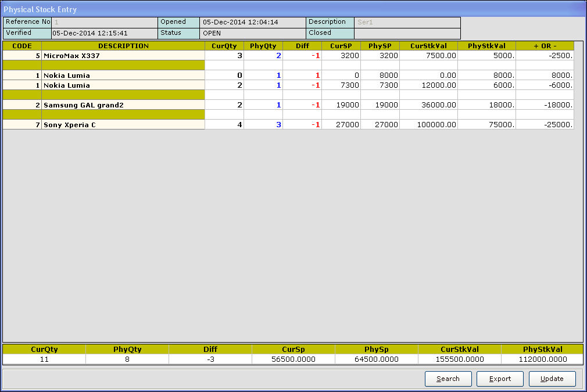Focus the Reference No input field
This screenshot has height=392, width=587.
105,22
